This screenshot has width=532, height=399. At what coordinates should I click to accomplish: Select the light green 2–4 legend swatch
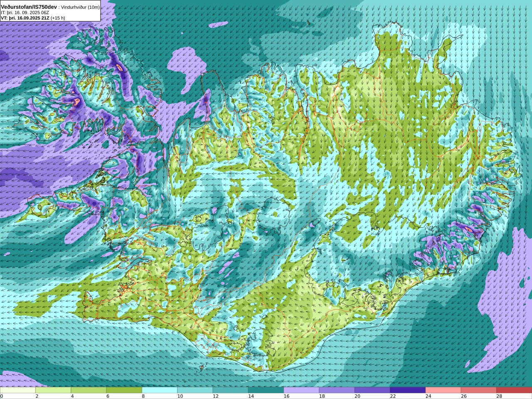pyautogui.click(x=53, y=390)
